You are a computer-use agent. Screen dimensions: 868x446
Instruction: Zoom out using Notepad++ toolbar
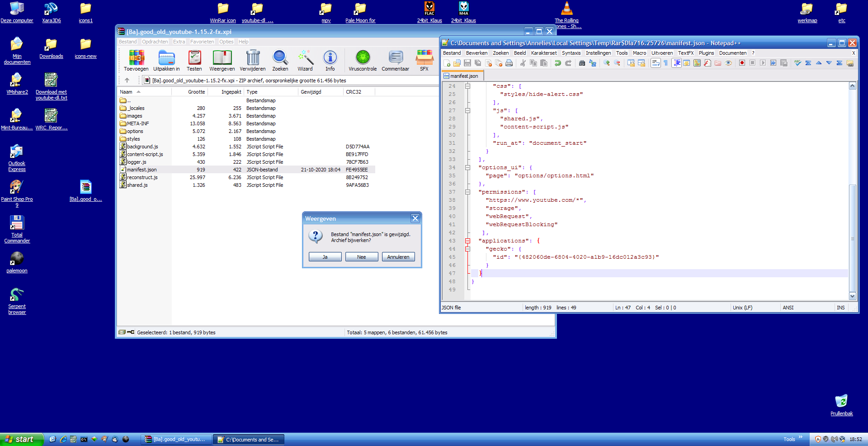pyautogui.click(x=617, y=63)
